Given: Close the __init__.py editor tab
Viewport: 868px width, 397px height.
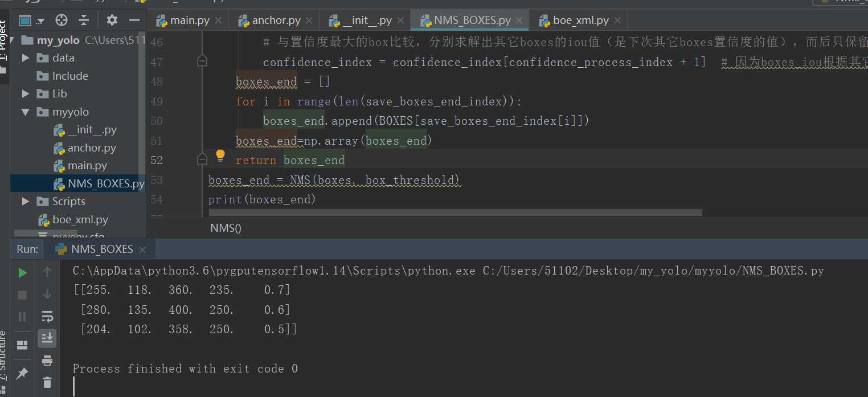Looking at the screenshot, I should (401, 22).
